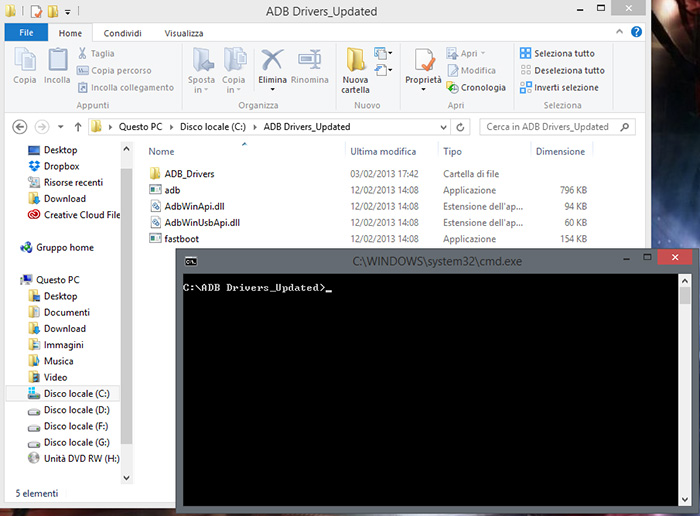Refresh the folder view
Screen dimensions: 700x516
460,127
